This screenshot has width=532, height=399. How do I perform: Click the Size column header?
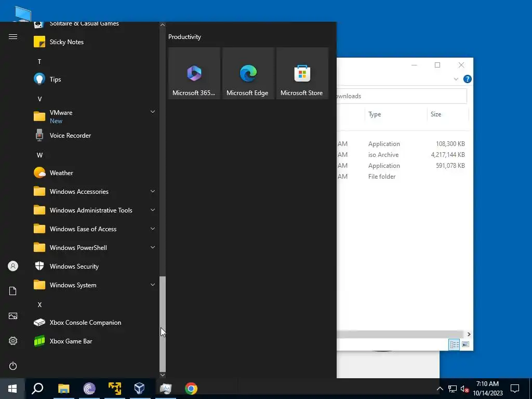[448, 114]
